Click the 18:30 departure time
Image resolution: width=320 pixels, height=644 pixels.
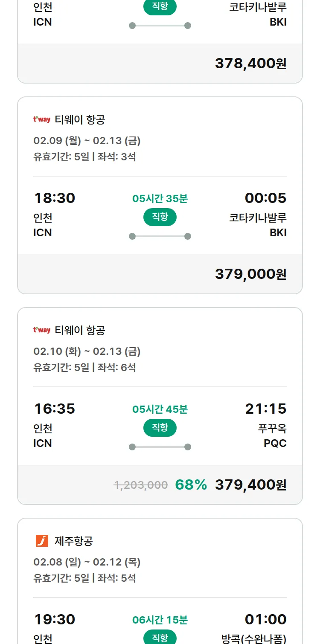coord(55,198)
